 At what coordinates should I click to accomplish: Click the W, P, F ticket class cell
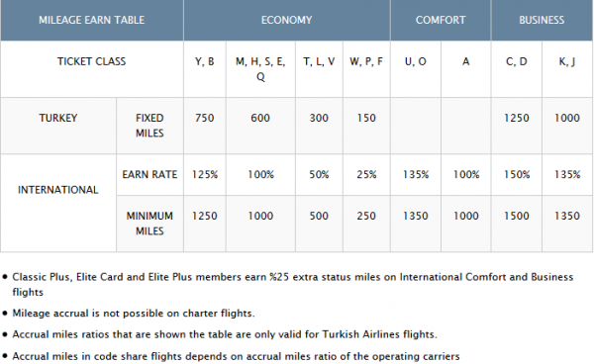[x=366, y=69]
